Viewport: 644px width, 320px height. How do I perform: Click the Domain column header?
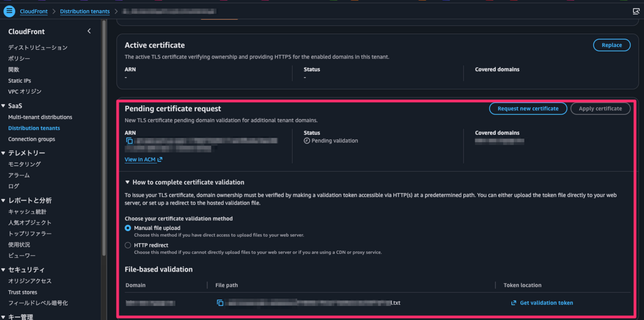(x=135, y=285)
